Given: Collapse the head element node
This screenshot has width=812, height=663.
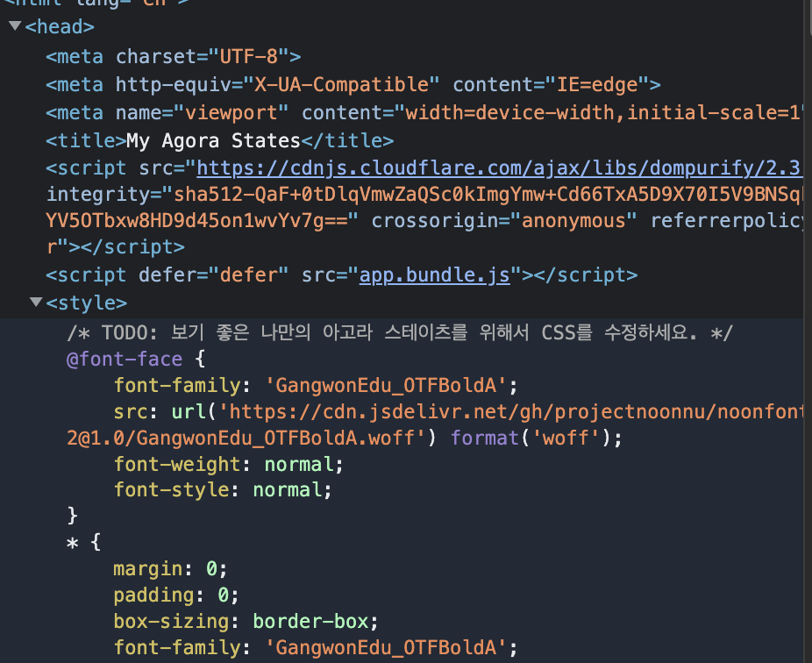Looking at the screenshot, I should point(15,25).
